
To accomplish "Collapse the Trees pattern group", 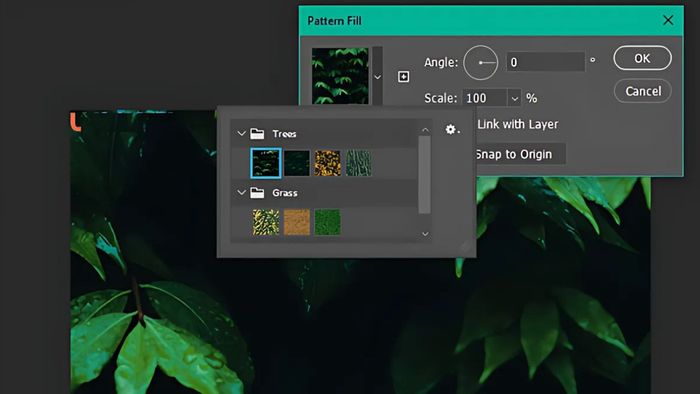I will pyautogui.click(x=242, y=133).
